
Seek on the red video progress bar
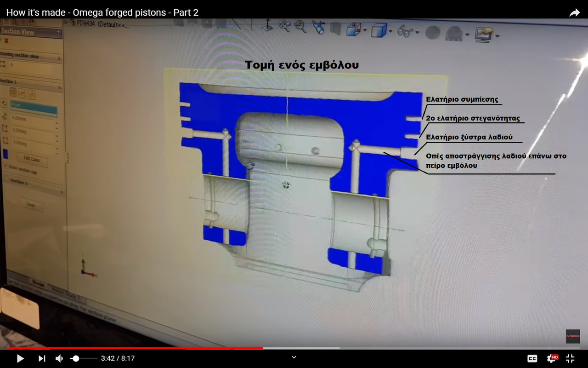point(136,348)
